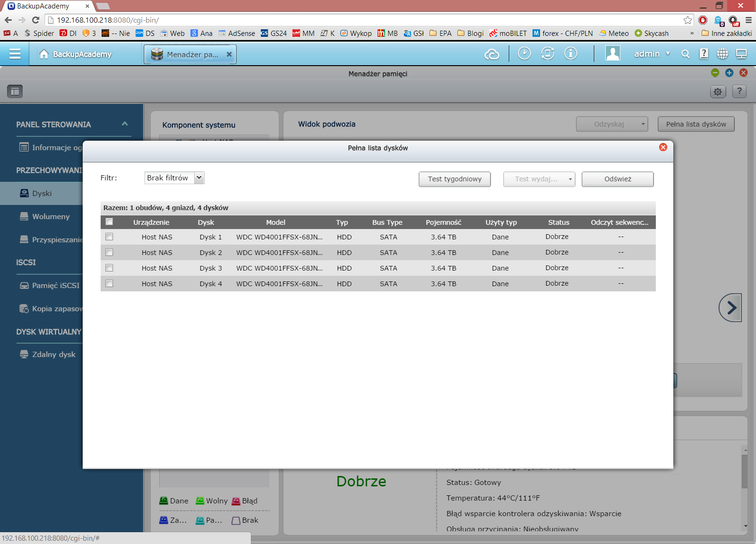The width and height of the screenshot is (756, 544).
Task: Sort by the Pojemność column header
Action: point(443,222)
